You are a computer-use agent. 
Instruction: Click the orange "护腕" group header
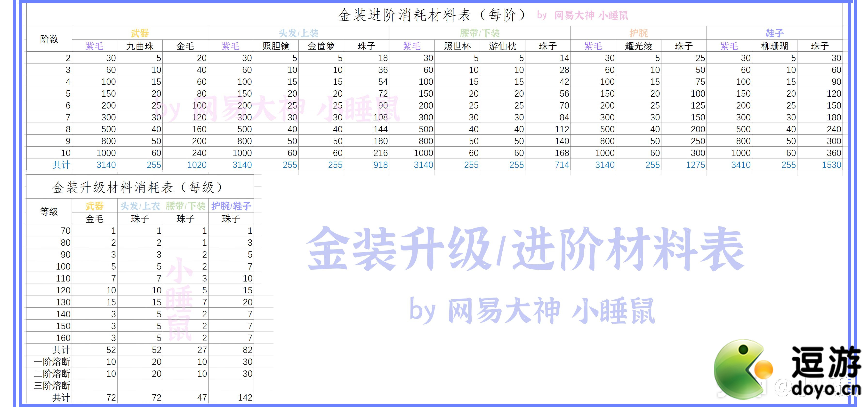639,33
